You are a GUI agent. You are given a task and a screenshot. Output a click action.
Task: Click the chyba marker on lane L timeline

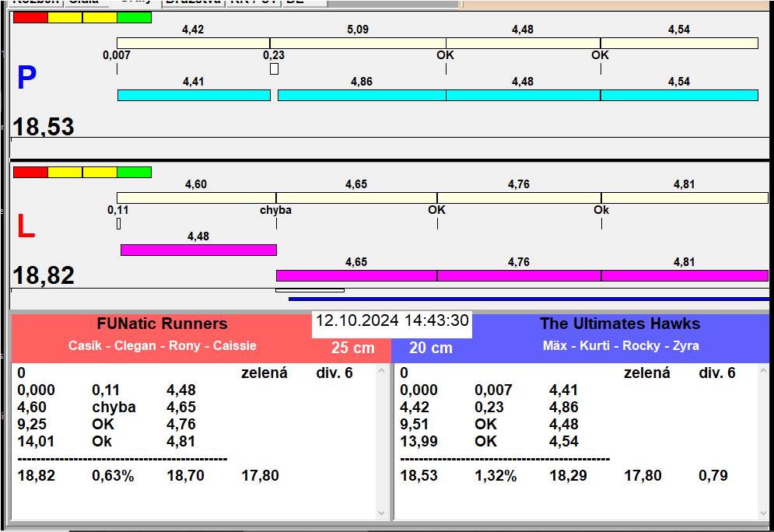point(276,210)
